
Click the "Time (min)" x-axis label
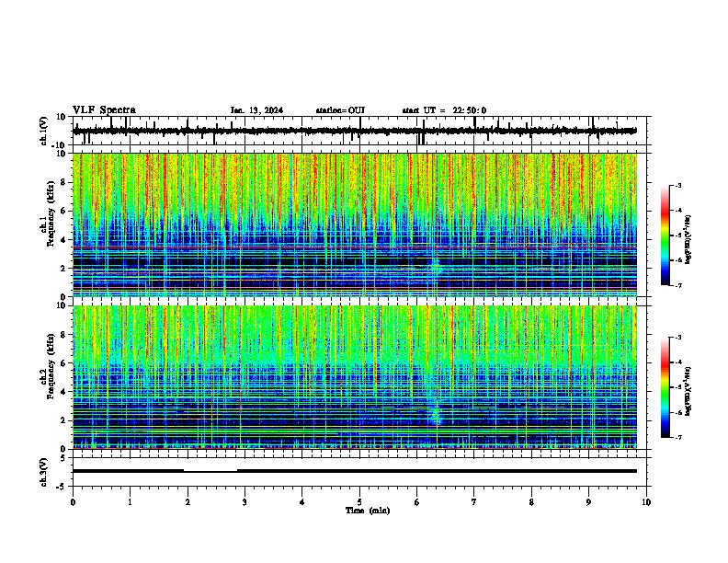pyautogui.click(x=368, y=511)
